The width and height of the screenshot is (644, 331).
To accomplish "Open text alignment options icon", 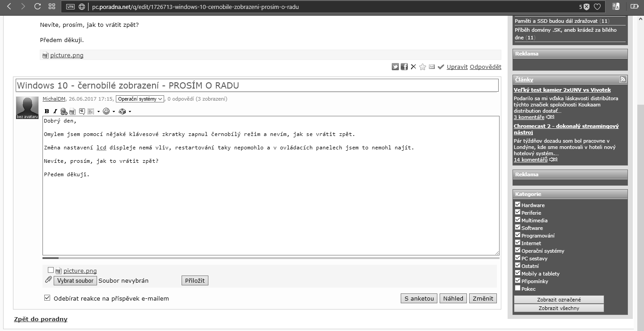I will 91,111.
